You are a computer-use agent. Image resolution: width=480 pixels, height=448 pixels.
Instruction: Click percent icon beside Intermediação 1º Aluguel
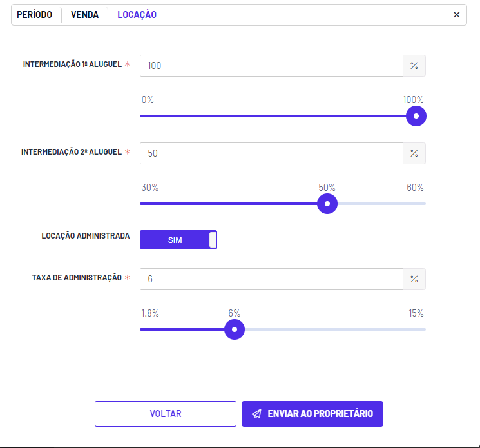point(414,66)
